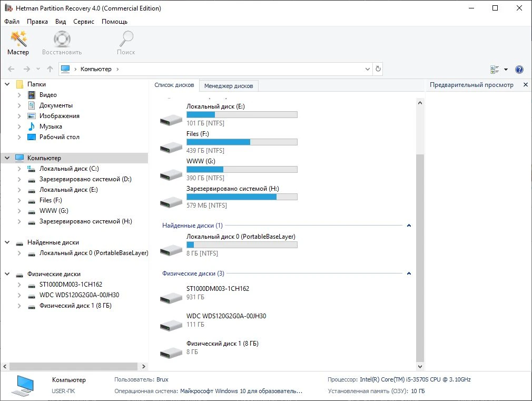532x401 pixels.
Task: Navigate up one level arrow
Action: [50, 69]
